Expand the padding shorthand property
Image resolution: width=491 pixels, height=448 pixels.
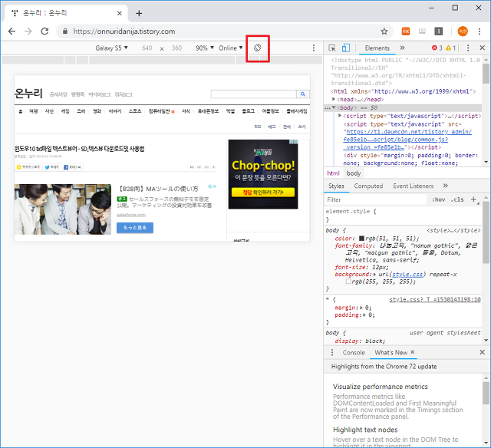point(365,315)
